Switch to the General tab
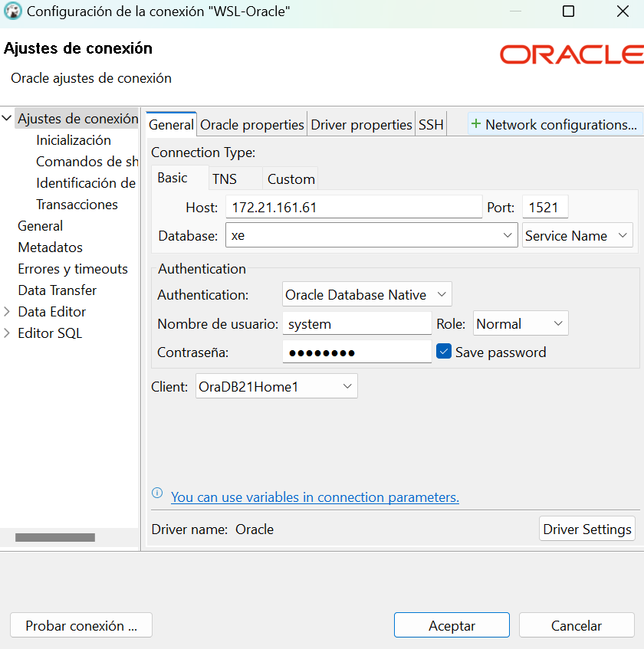 171,124
